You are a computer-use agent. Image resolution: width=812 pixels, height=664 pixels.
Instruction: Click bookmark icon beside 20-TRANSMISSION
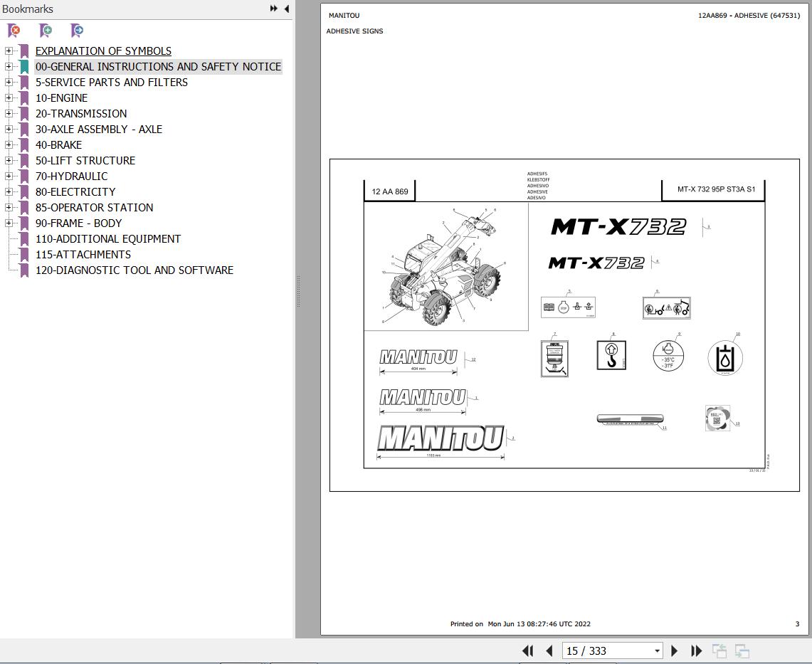23,113
